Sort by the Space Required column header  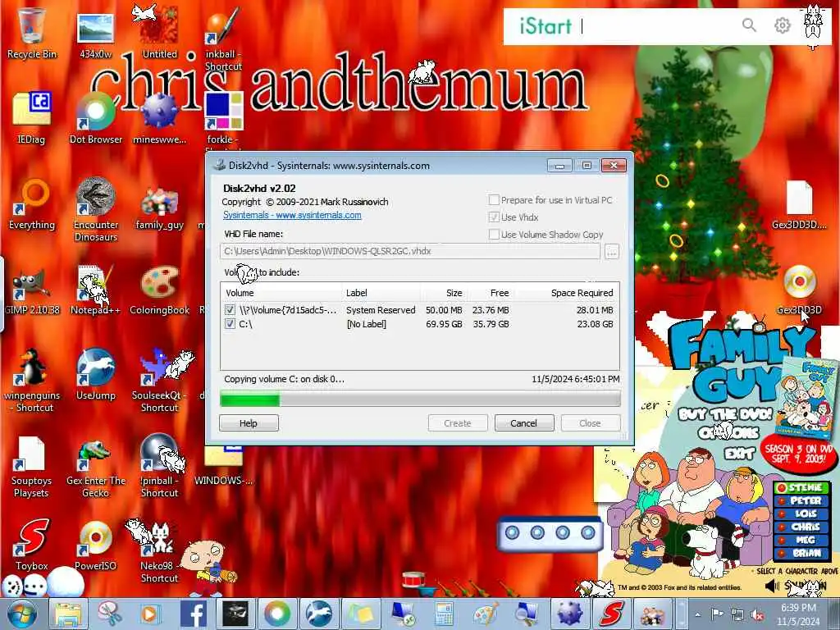566,293
